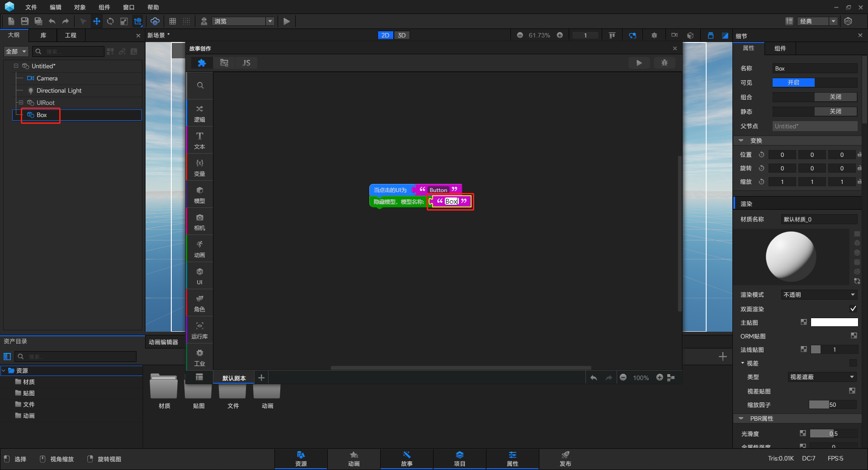Play the scene preview from main toolbar
The image size is (868, 470).
click(x=286, y=21)
